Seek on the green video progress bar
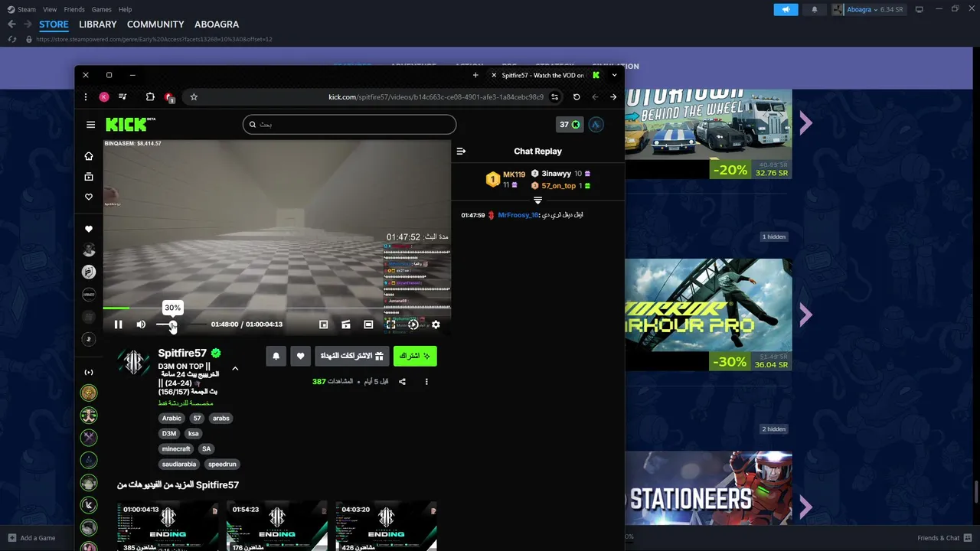980x551 pixels. 277,308
